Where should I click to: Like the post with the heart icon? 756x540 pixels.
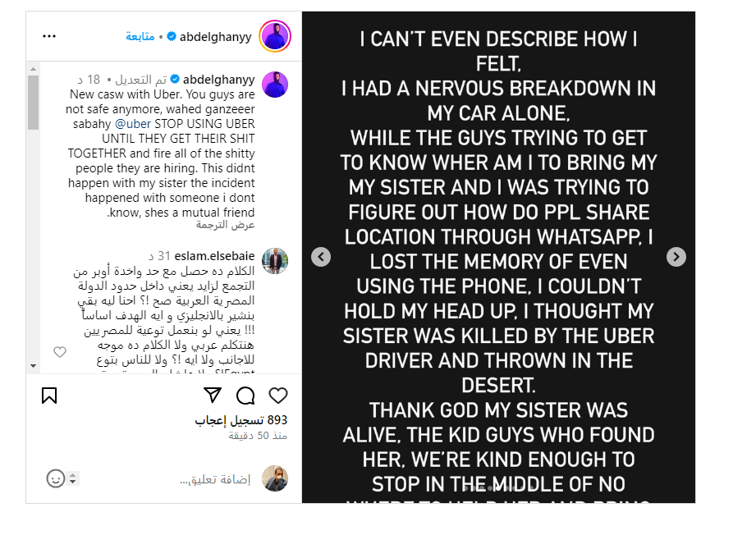coord(278,396)
